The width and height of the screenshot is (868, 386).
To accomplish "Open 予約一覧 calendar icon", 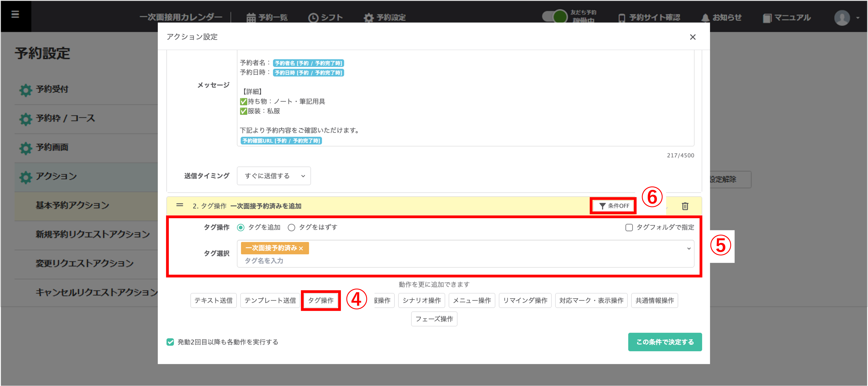I will (x=251, y=18).
